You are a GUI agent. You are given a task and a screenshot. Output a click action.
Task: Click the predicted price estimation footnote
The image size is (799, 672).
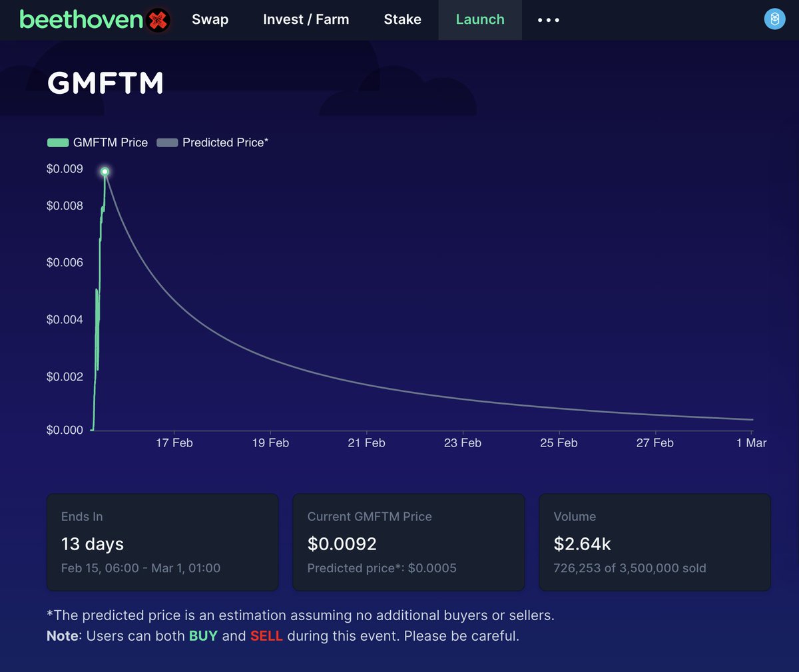300,615
